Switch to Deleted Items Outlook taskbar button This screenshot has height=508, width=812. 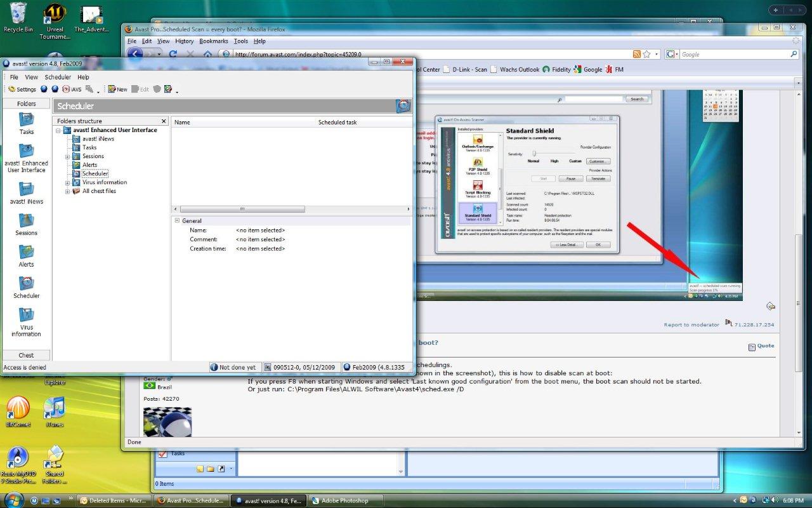[115, 500]
